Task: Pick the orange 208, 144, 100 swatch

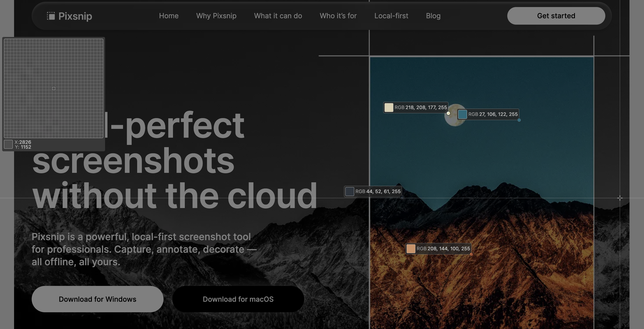Action: [x=411, y=249]
